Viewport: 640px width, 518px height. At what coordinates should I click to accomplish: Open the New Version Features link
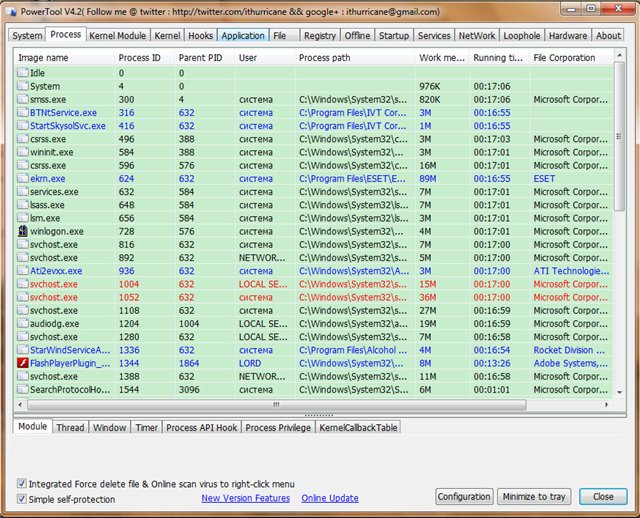(x=246, y=498)
